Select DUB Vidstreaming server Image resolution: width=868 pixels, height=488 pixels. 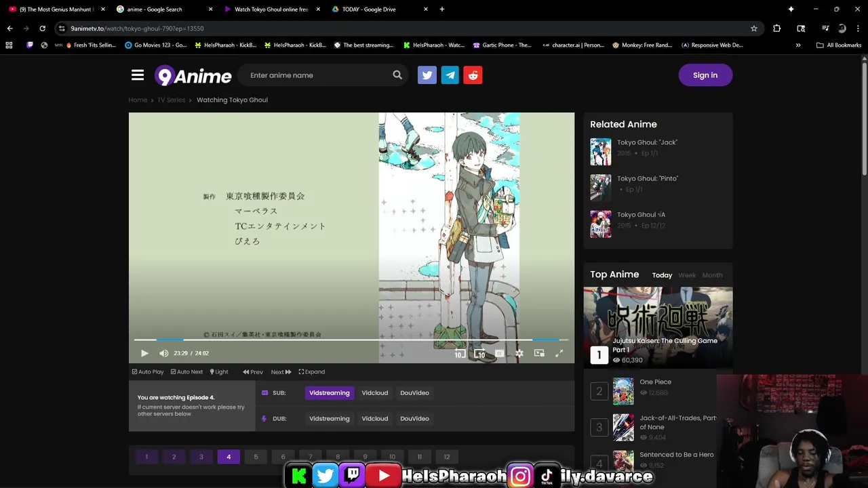[330, 419]
